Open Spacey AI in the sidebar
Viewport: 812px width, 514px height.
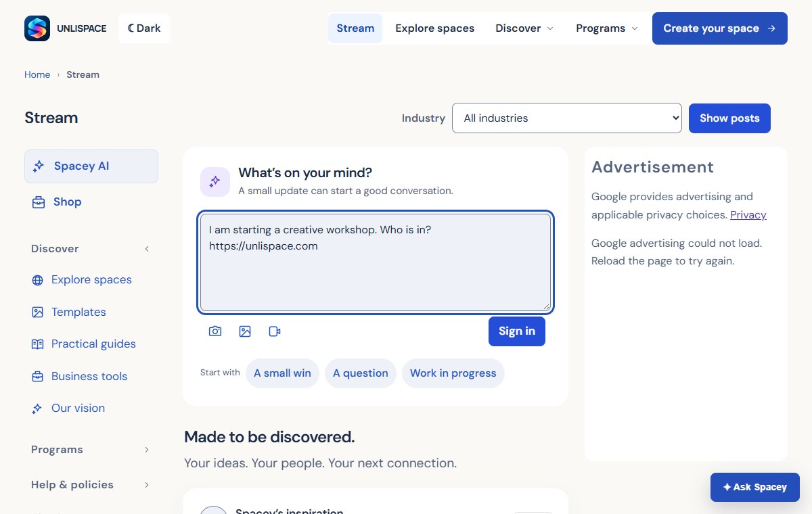91,166
